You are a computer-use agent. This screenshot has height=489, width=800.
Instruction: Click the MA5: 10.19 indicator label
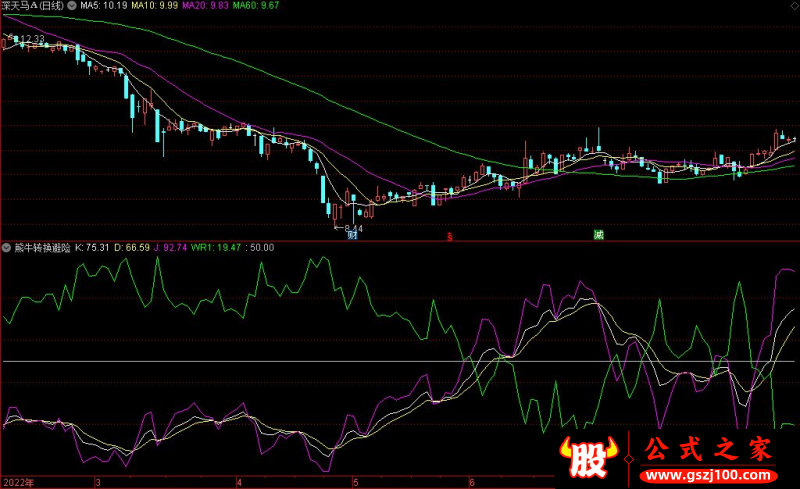point(106,7)
